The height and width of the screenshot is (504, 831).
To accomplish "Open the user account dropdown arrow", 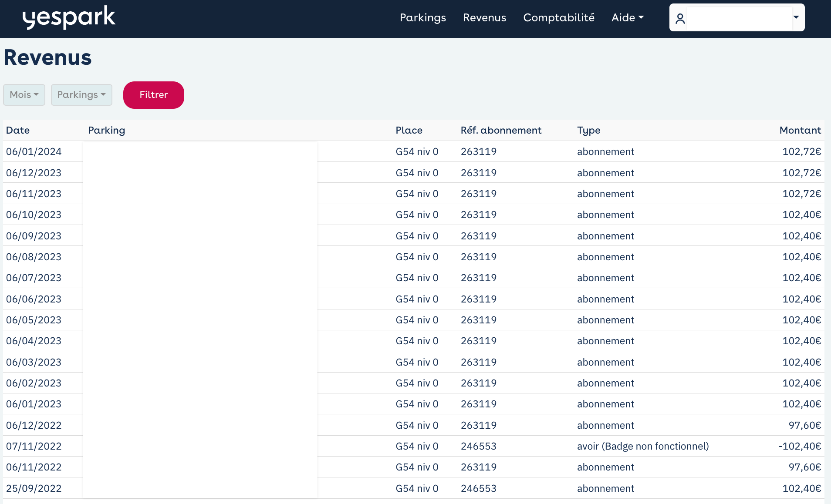I will tap(796, 17).
